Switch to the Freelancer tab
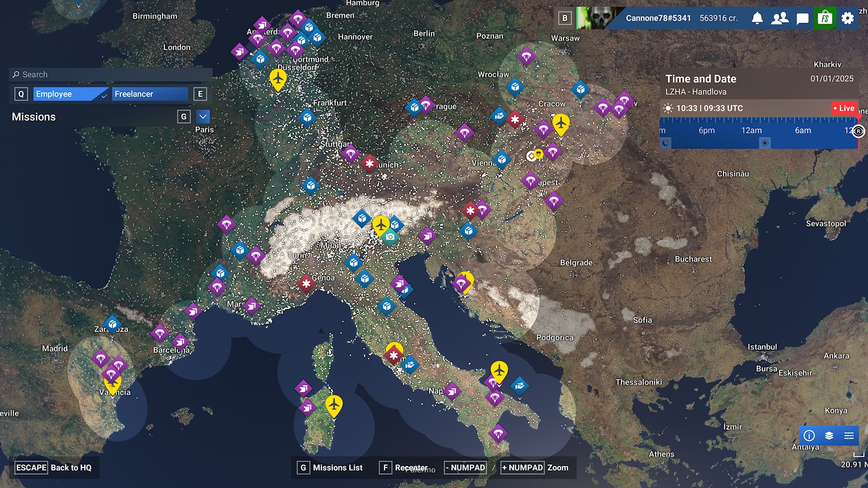 (149, 94)
